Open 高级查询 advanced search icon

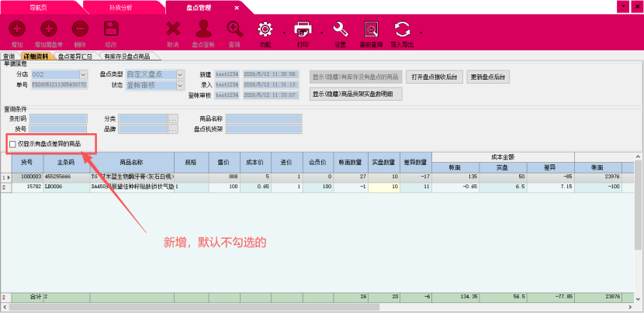[372, 29]
